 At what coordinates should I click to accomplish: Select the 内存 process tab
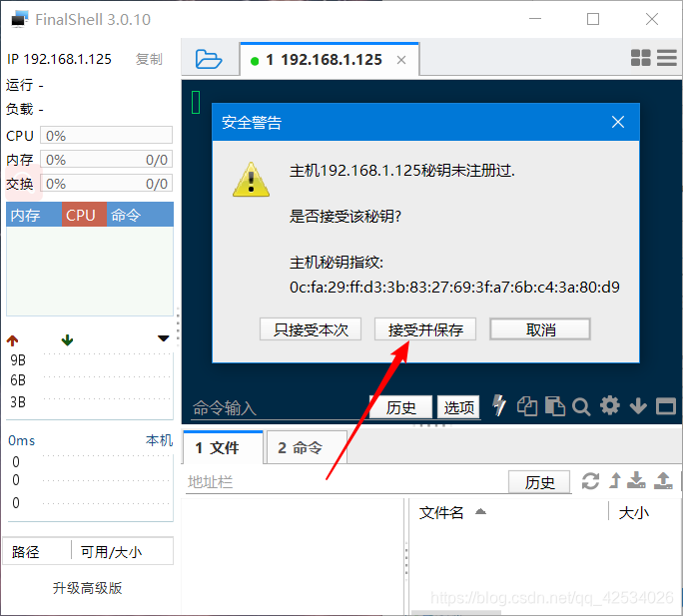point(34,215)
